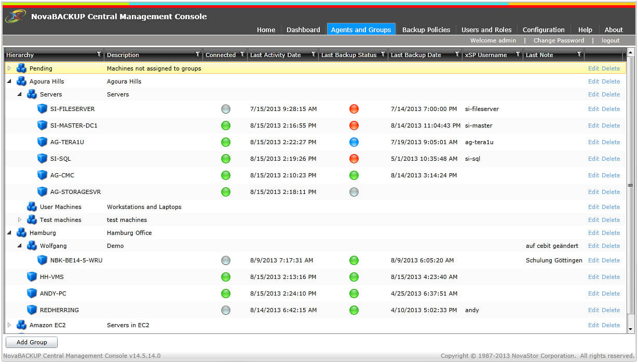Click the Hamburg group icon
This screenshot has height=364, width=638.
click(x=21, y=232)
